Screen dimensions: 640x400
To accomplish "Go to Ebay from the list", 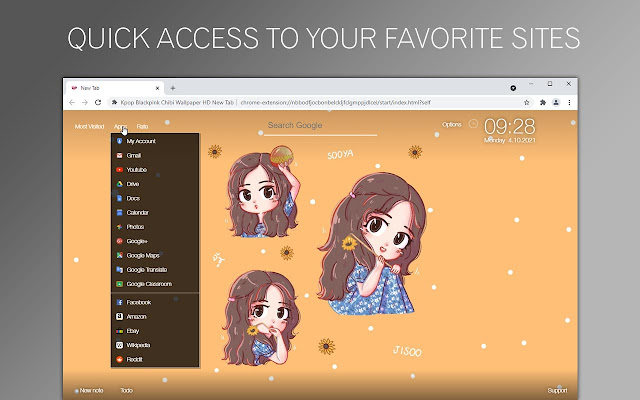I will coord(155,331).
